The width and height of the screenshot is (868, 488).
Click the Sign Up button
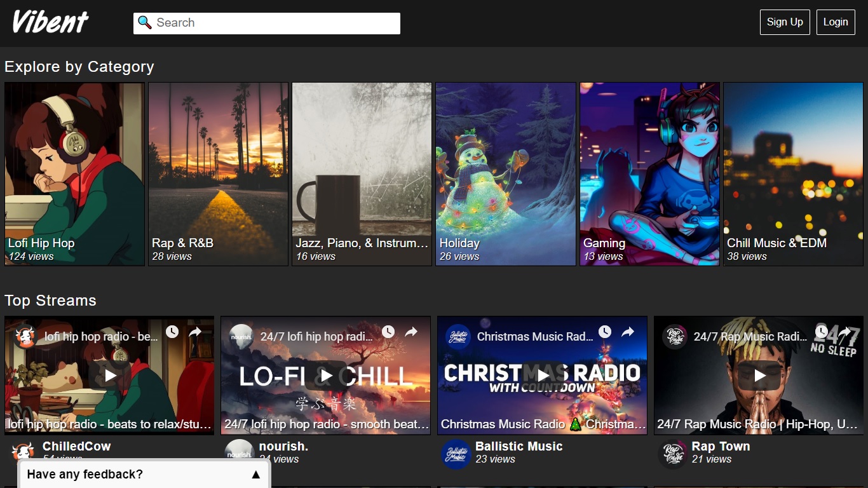coord(785,22)
